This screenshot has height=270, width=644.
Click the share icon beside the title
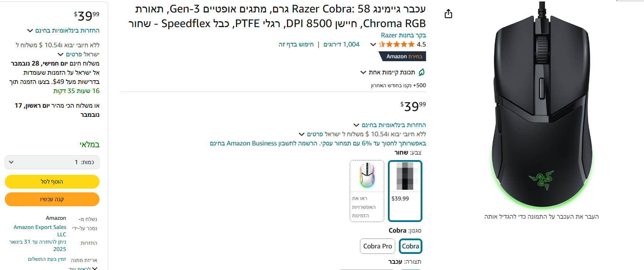point(448,14)
